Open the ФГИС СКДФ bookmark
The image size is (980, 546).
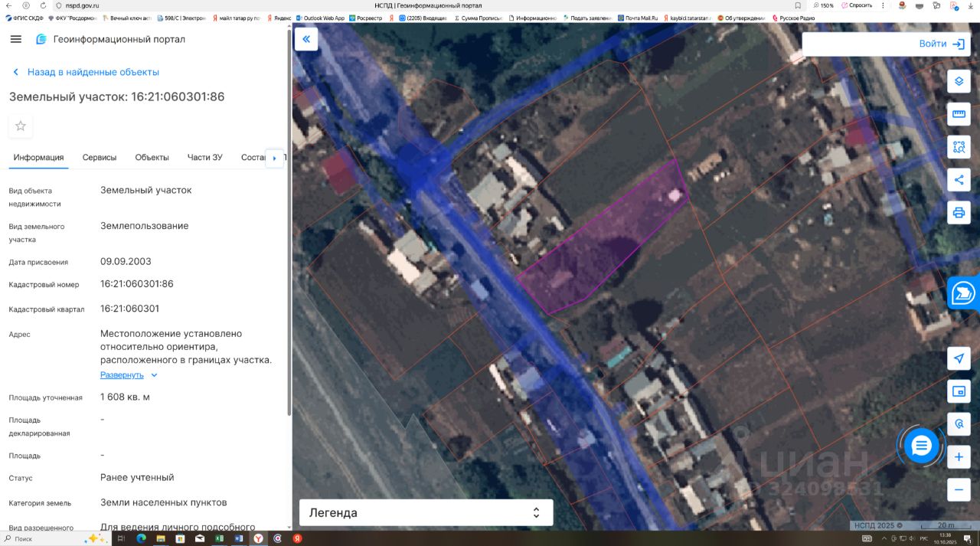click(23, 18)
